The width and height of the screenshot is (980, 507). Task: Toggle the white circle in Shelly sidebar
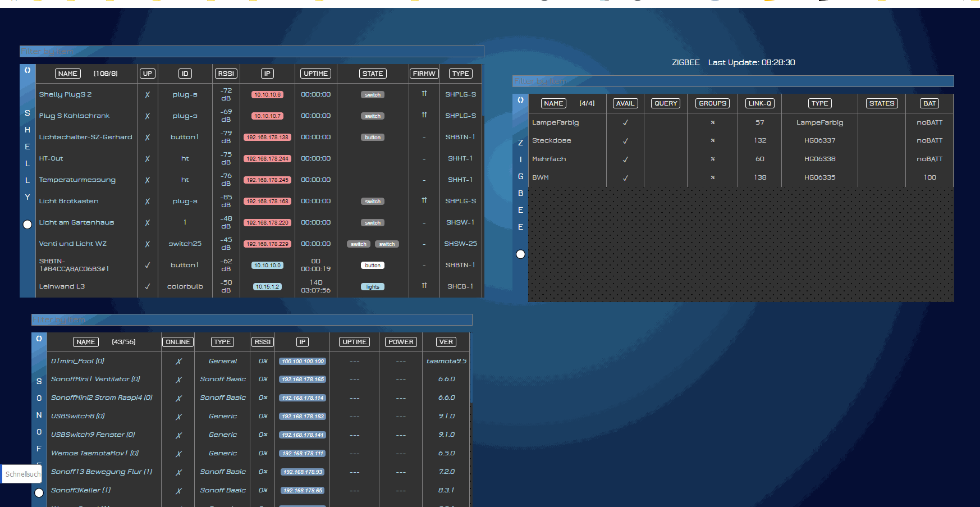click(28, 225)
